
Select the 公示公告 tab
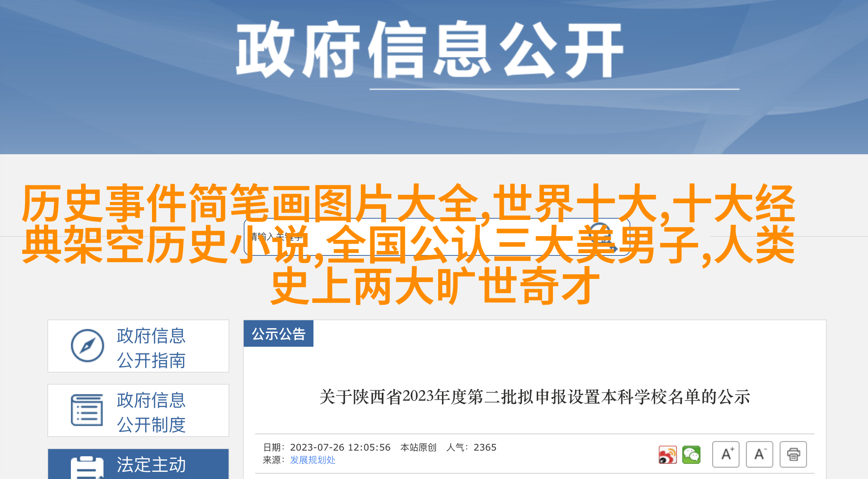tap(279, 333)
